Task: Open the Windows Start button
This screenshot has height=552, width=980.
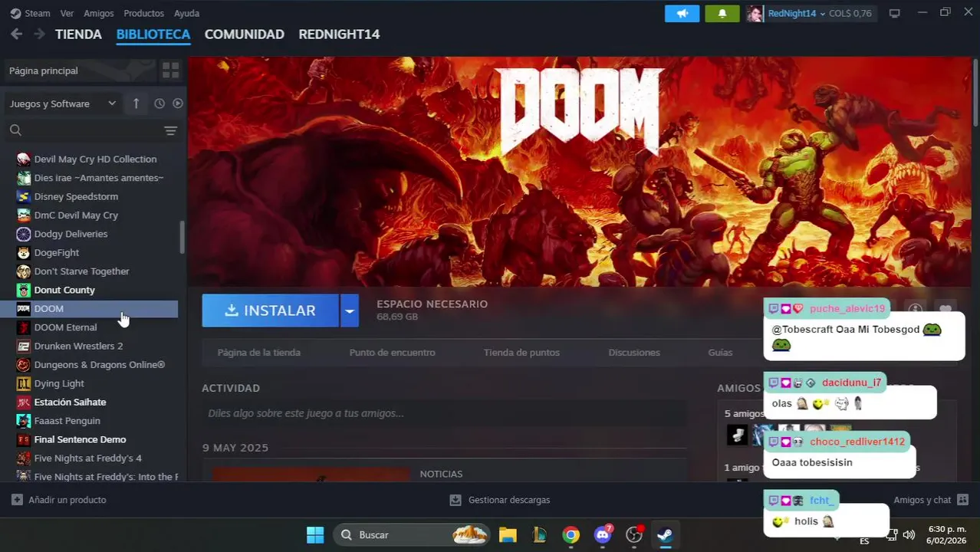Action: pyautogui.click(x=315, y=535)
